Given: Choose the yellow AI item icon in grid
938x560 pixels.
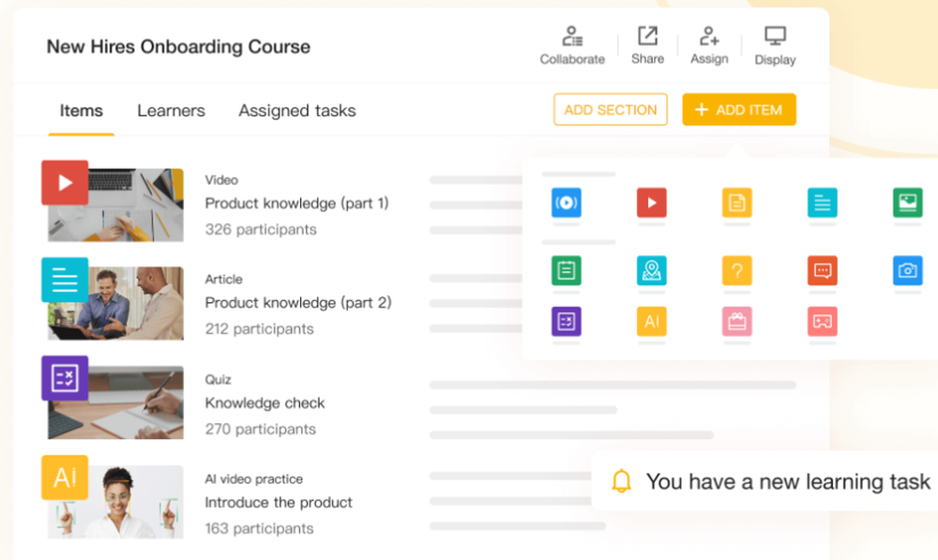Looking at the screenshot, I should [x=652, y=322].
